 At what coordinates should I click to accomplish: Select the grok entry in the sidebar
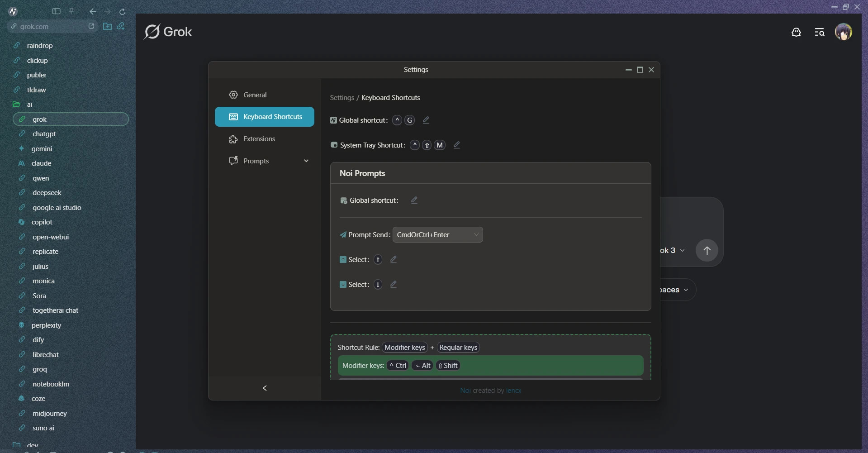click(71, 119)
